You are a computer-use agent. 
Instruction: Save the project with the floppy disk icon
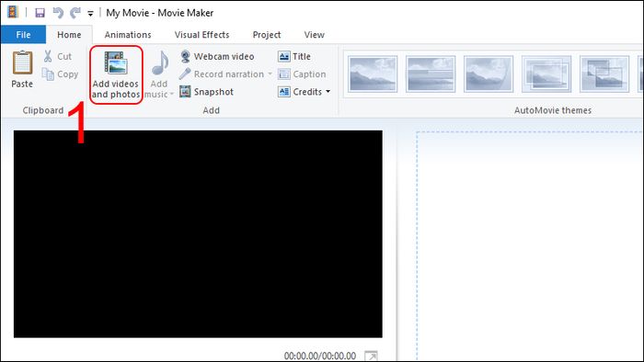coord(40,13)
